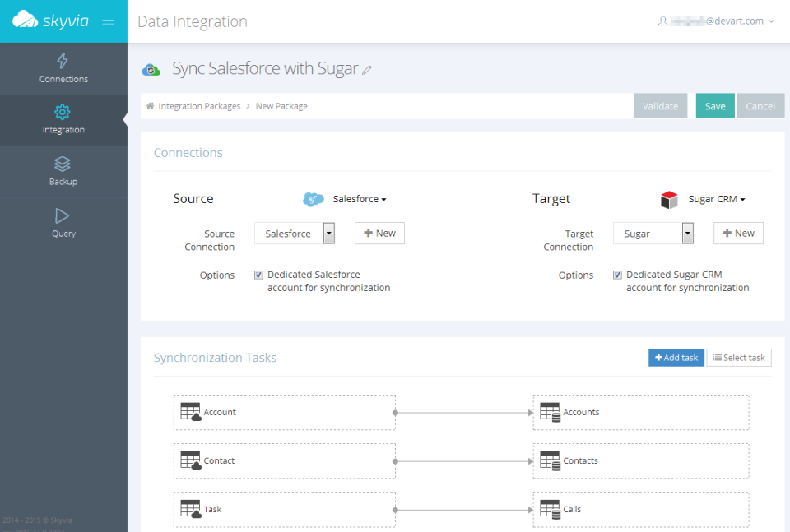The width and height of the screenshot is (790, 532).
Task: Click the Account table icon in sync tasks
Action: [191, 412]
